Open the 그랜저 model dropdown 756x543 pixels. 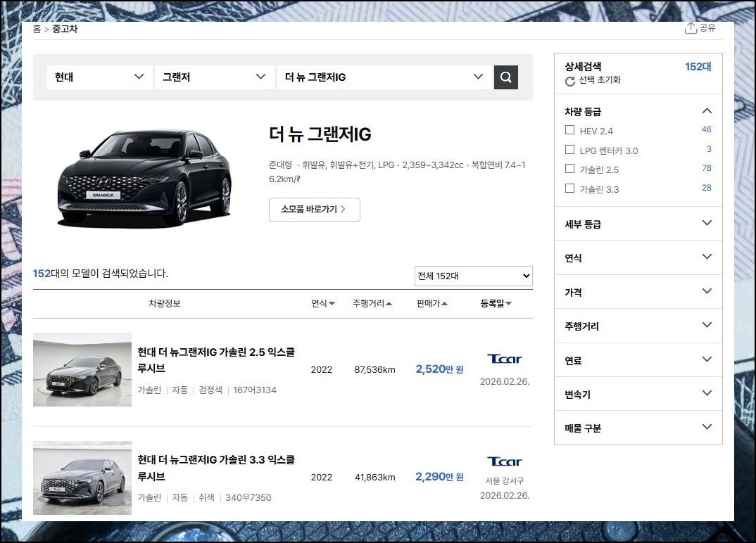coord(215,77)
